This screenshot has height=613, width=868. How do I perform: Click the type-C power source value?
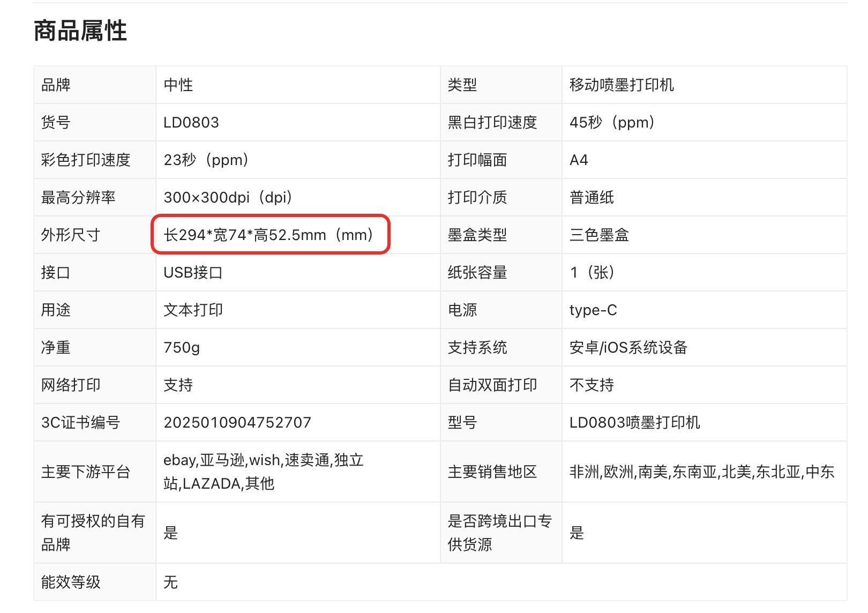(x=593, y=310)
